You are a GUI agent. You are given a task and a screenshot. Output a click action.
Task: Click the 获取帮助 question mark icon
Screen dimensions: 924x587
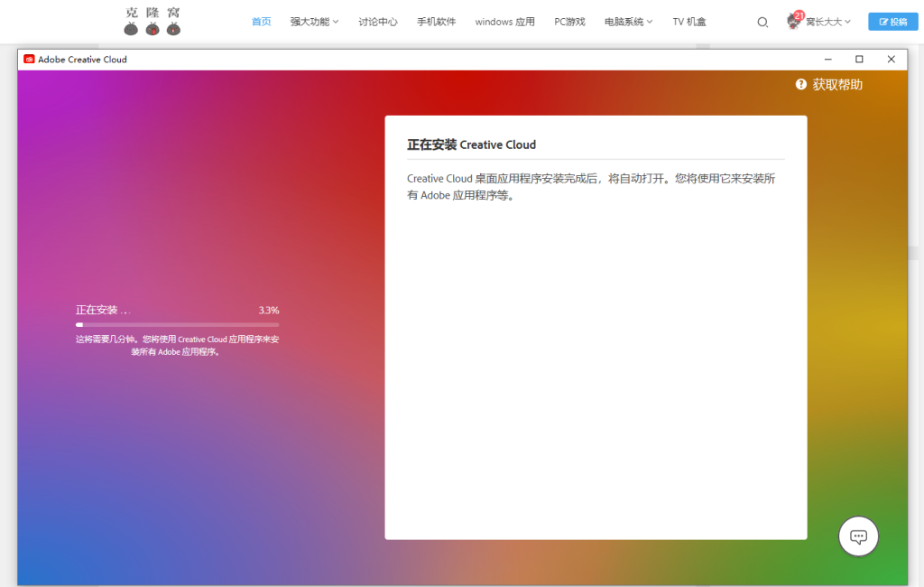[x=801, y=84]
